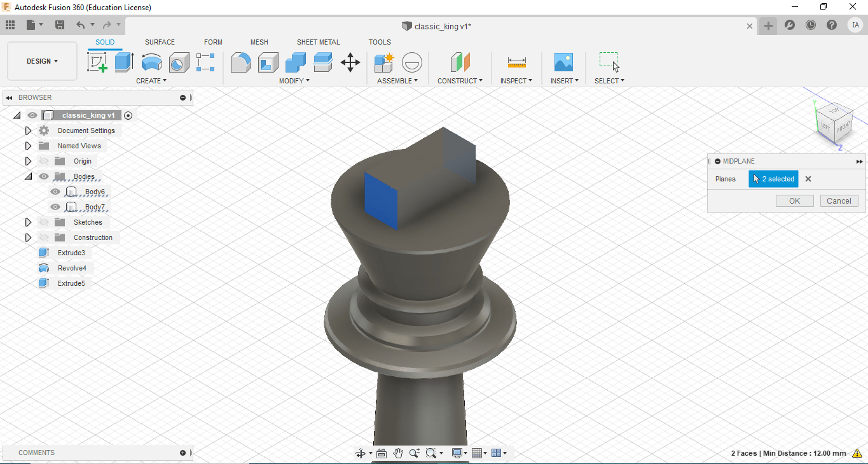
Task: Select the Create Sketch tool
Action: tap(97, 62)
